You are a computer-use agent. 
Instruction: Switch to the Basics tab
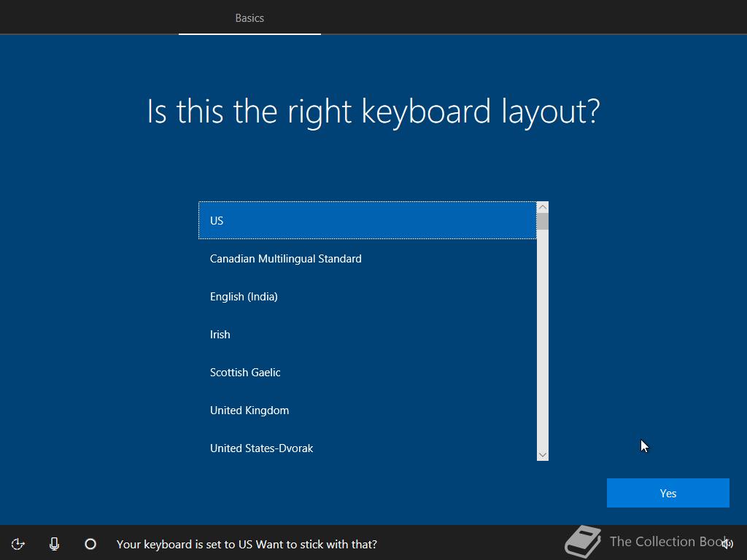click(249, 18)
